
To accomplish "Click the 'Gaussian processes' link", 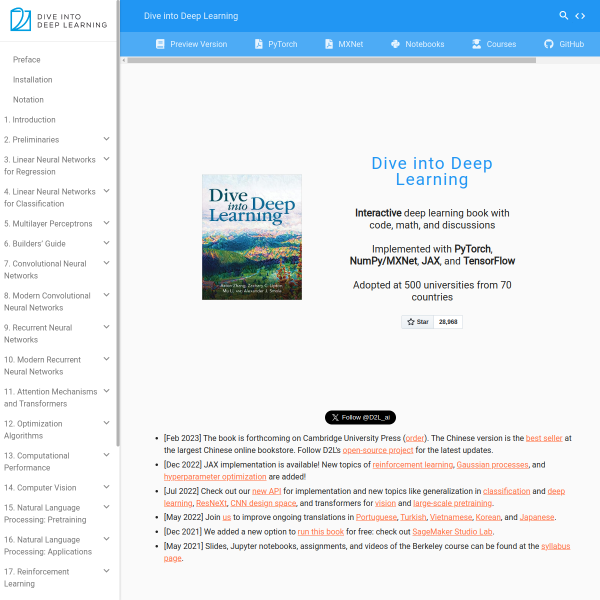I will [492, 465].
